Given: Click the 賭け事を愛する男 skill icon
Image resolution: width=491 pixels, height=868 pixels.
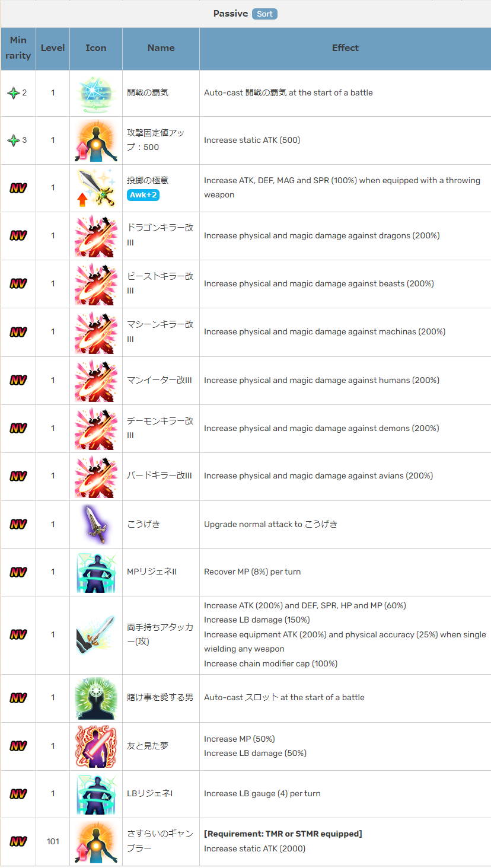Looking at the screenshot, I should pos(95,698).
